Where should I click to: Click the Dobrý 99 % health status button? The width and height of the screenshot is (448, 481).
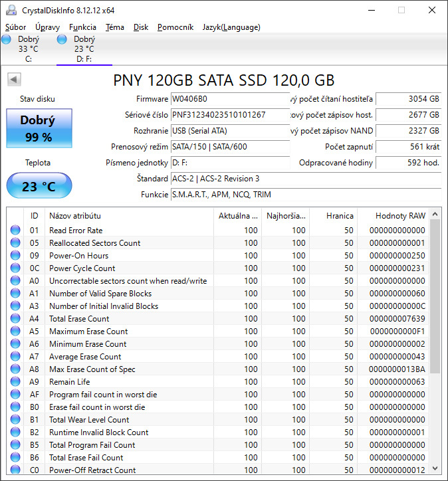tap(39, 128)
